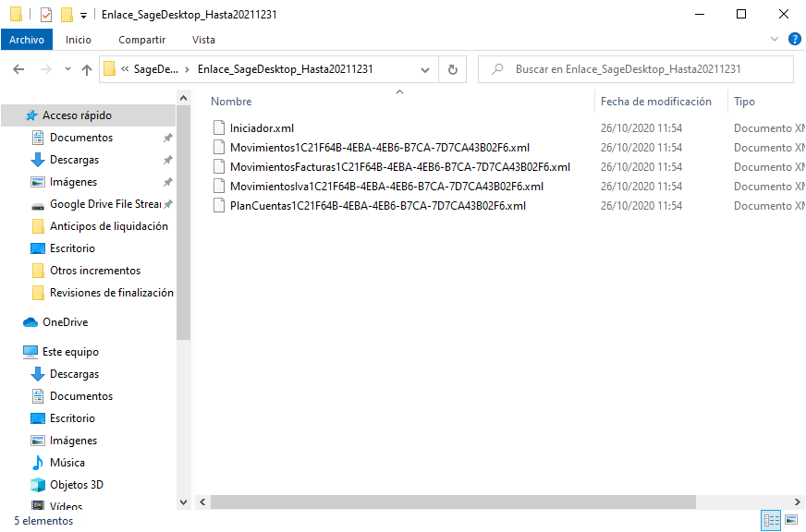Sort files by Tipo column
The height and width of the screenshot is (532, 806).
point(744,102)
